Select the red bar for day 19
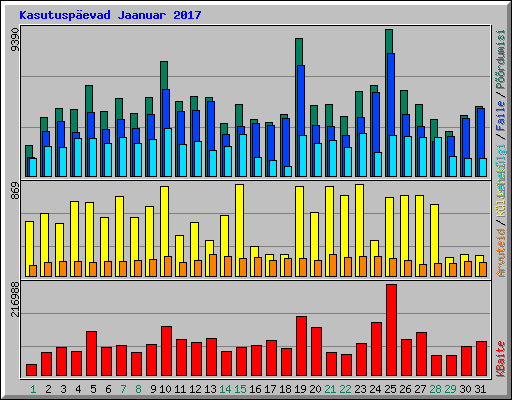This screenshot has width=512, height=400. tap(301, 346)
